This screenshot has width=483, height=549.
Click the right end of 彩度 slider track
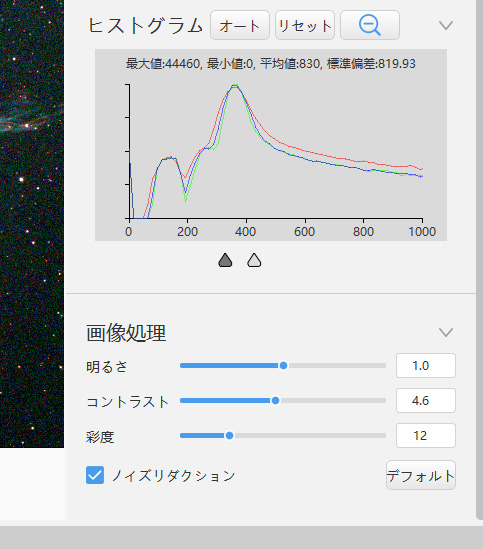tap(384, 435)
